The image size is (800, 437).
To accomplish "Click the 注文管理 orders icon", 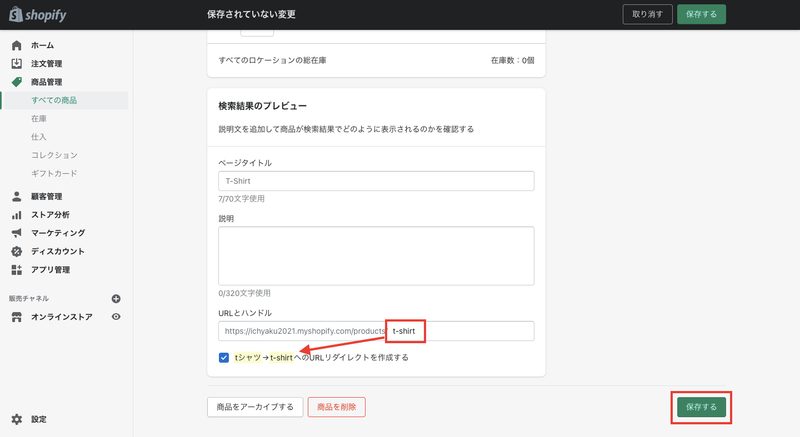I will [x=16, y=64].
